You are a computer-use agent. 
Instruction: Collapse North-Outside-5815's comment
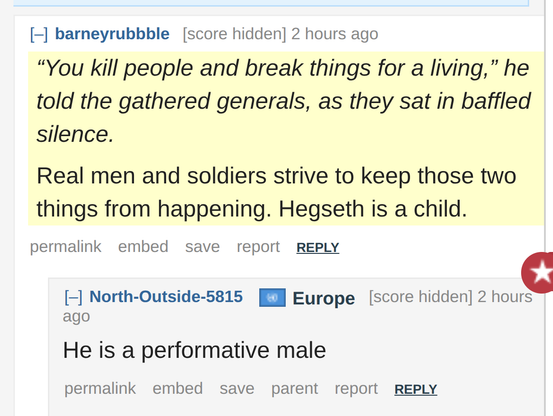pyautogui.click(x=73, y=297)
